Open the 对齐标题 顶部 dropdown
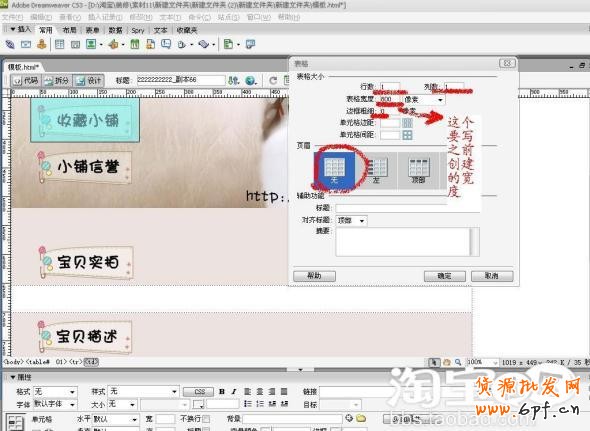This screenshot has width=590, height=431. click(351, 221)
